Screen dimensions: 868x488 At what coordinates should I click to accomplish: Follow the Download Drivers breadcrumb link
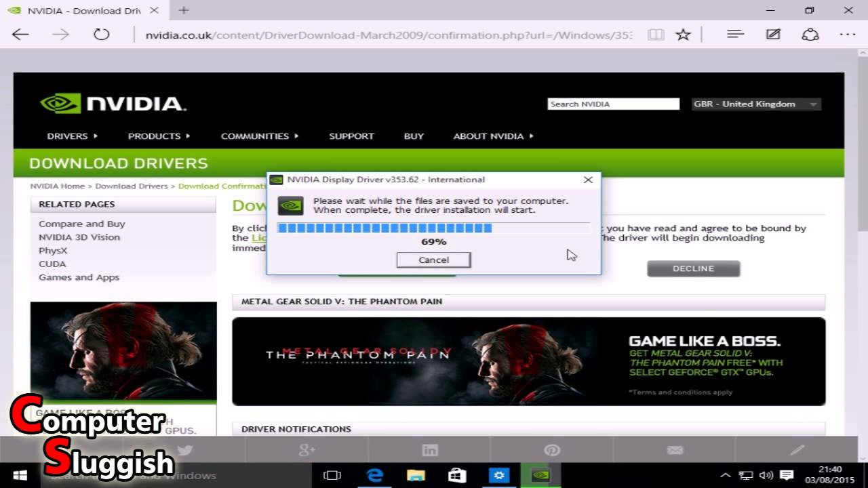tap(132, 186)
